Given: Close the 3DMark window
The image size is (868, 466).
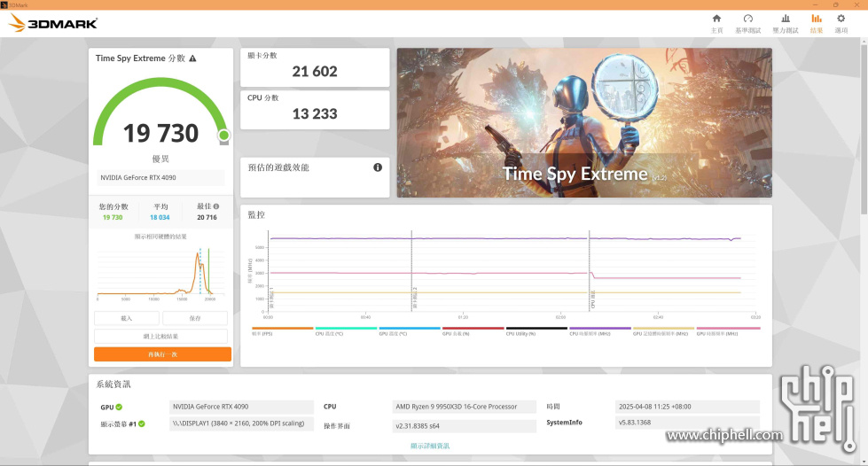Looking at the screenshot, I should coord(857,5).
